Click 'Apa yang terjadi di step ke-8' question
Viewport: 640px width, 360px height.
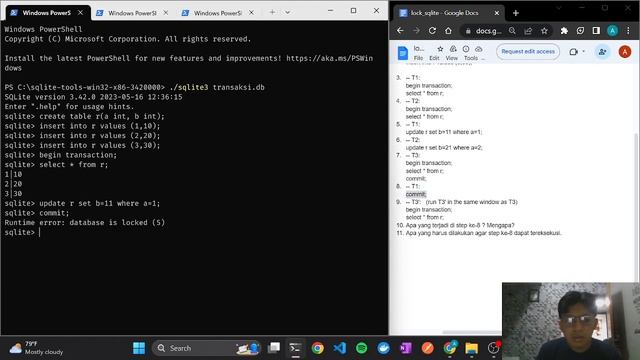460,225
